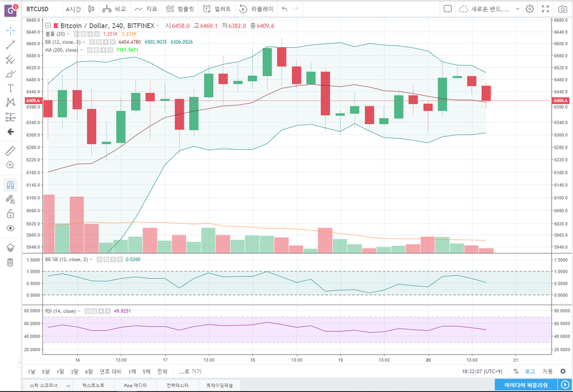The width and height of the screenshot is (573, 392).
Task: Select the 5날 time range
Action: (46, 372)
